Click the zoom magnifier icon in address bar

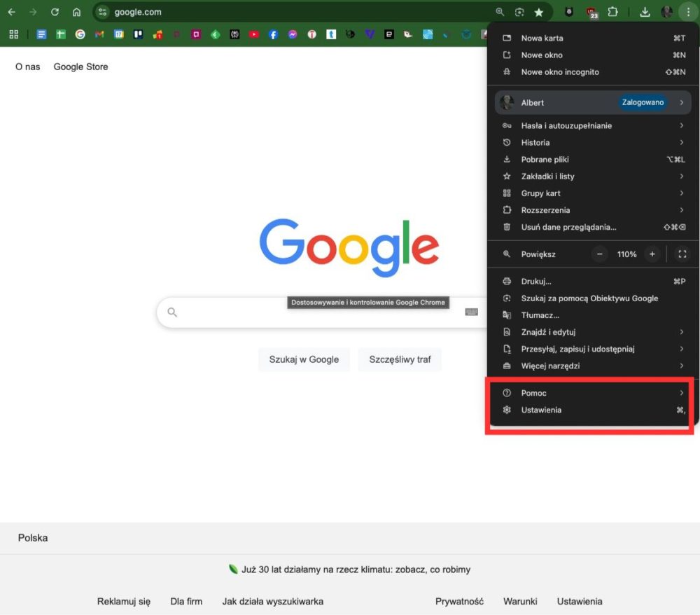point(500,12)
